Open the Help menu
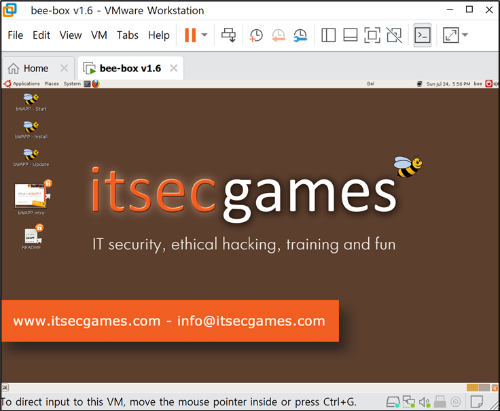 point(159,35)
